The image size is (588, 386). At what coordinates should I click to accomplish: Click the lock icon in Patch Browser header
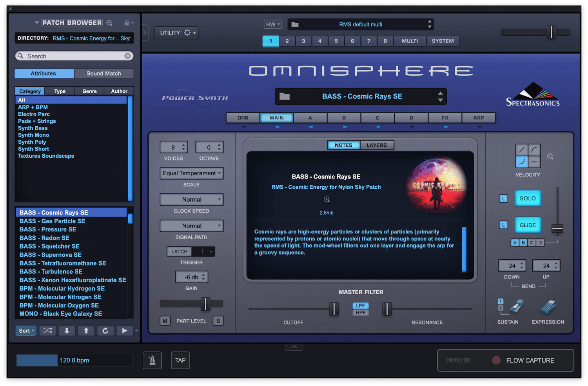(x=127, y=23)
